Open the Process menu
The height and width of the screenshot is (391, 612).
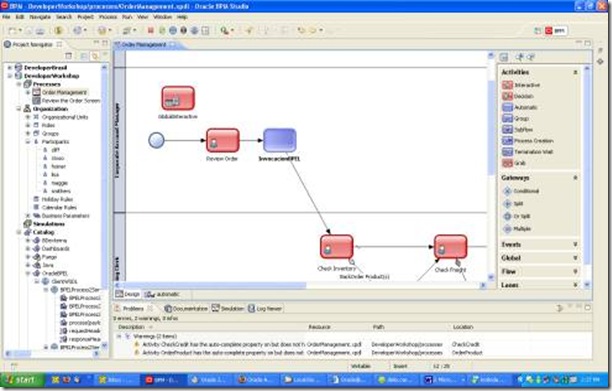pos(108,17)
